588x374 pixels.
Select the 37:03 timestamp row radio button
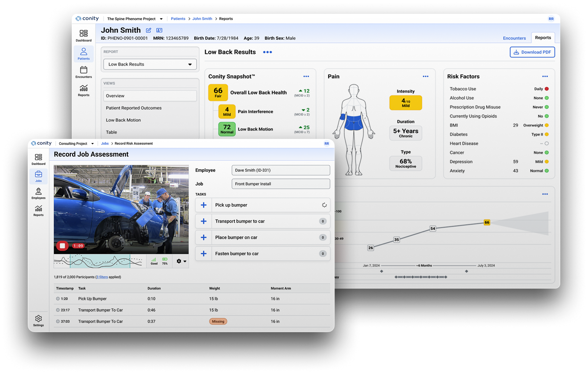point(58,322)
